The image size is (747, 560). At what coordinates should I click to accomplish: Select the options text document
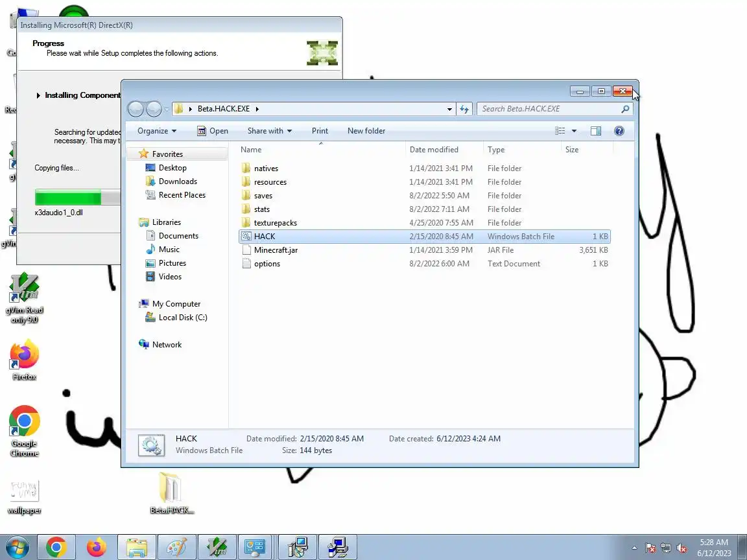point(425,264)
